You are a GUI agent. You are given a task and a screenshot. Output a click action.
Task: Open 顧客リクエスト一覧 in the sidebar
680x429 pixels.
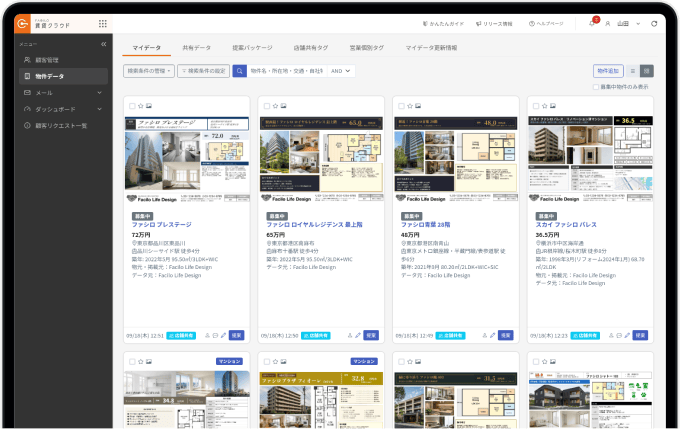click(63, 126)
